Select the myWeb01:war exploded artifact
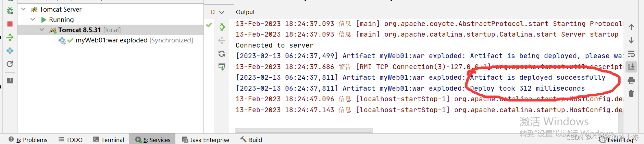The image size is (644, 144). [111, 40]
